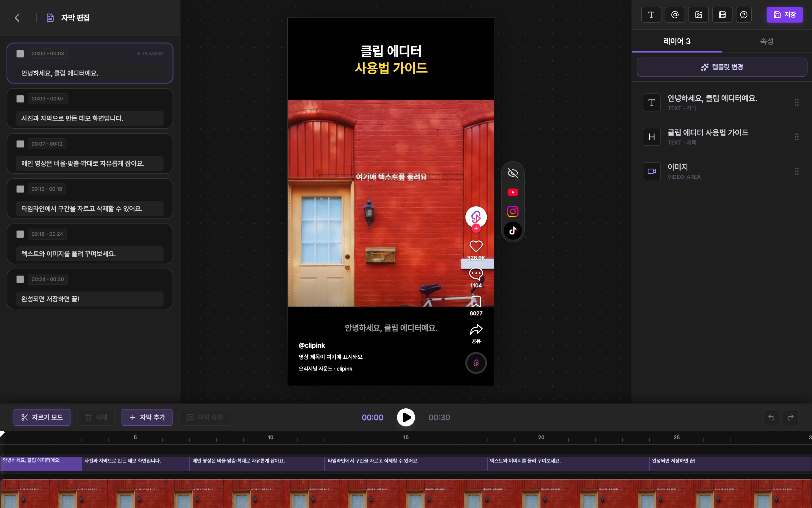Check the 00:18 - 00:24 subtitle checkbox

[20, 234]
